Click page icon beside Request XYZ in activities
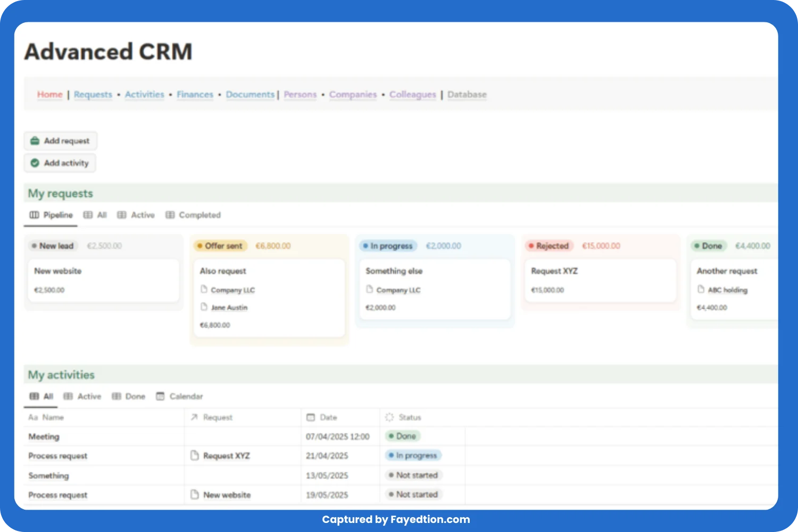 (195, 455)
